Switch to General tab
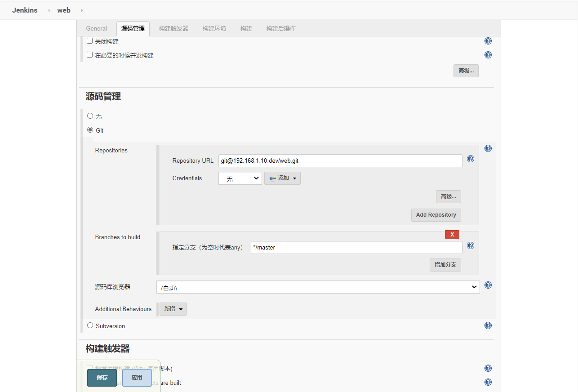Screen dimensions: 578x392 97,28
